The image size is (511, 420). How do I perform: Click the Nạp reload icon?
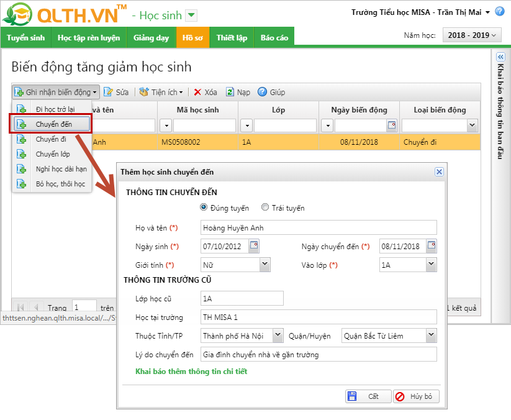pos(230,93)
